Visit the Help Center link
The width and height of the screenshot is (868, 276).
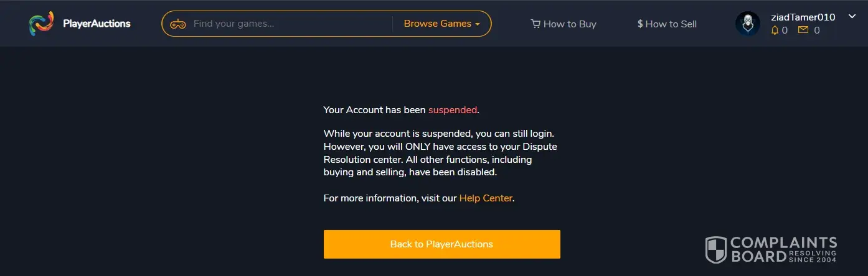pyautogui.click(x=486, y=198)
